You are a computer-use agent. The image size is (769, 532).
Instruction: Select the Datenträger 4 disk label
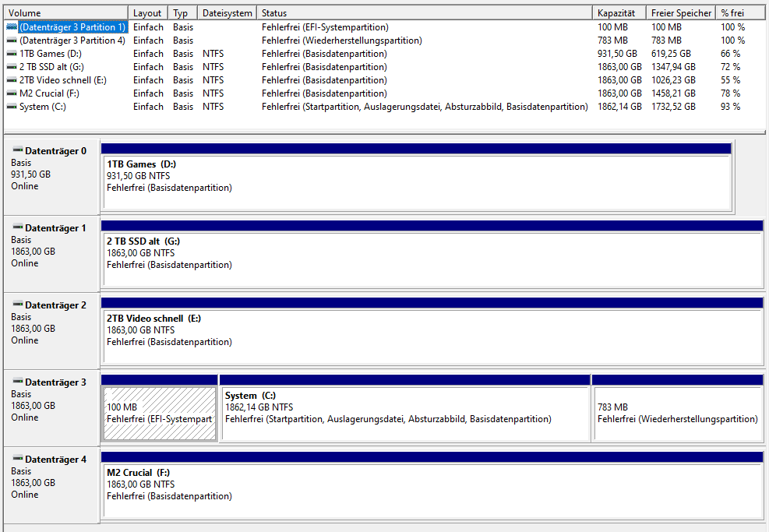tap(55, 459)
